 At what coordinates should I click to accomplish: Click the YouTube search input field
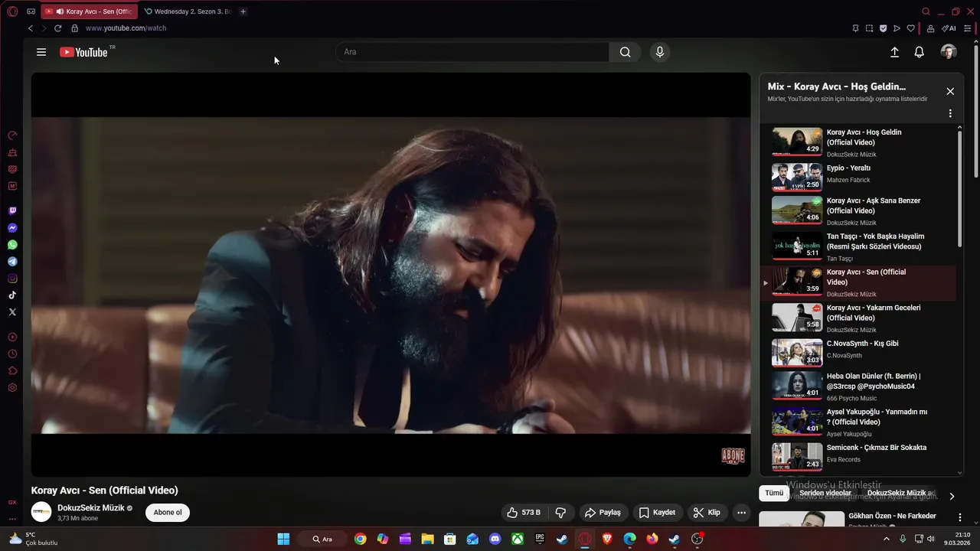[x=472, y=52]
